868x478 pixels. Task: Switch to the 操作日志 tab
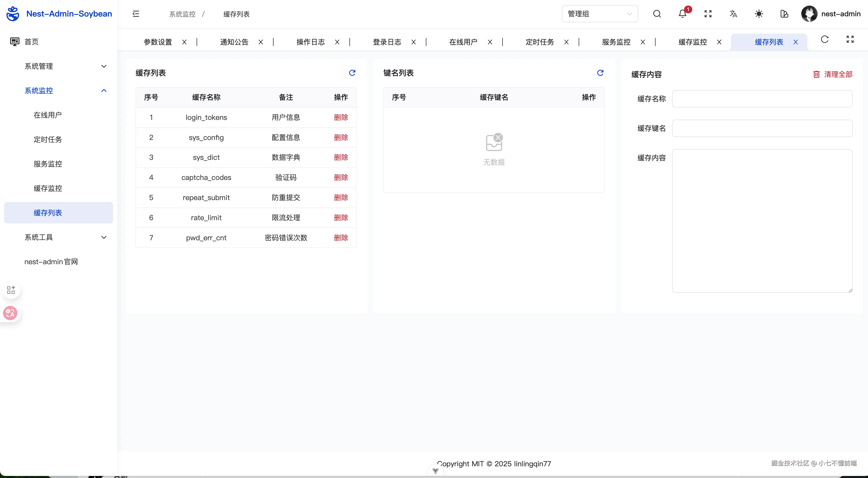[310, 42]
